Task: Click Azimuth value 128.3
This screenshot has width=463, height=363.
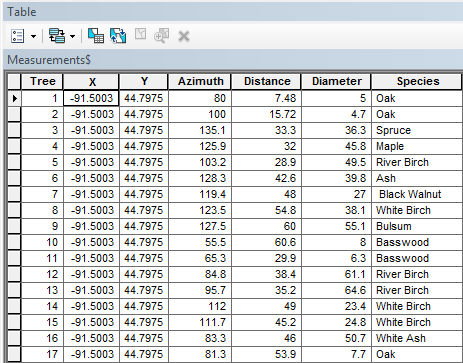Action: (200, 178)
